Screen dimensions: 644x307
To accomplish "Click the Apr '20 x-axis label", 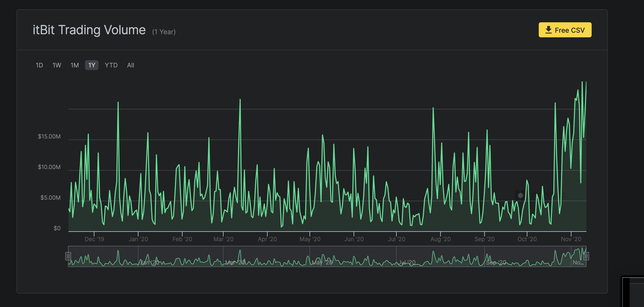I will point(267,239).
